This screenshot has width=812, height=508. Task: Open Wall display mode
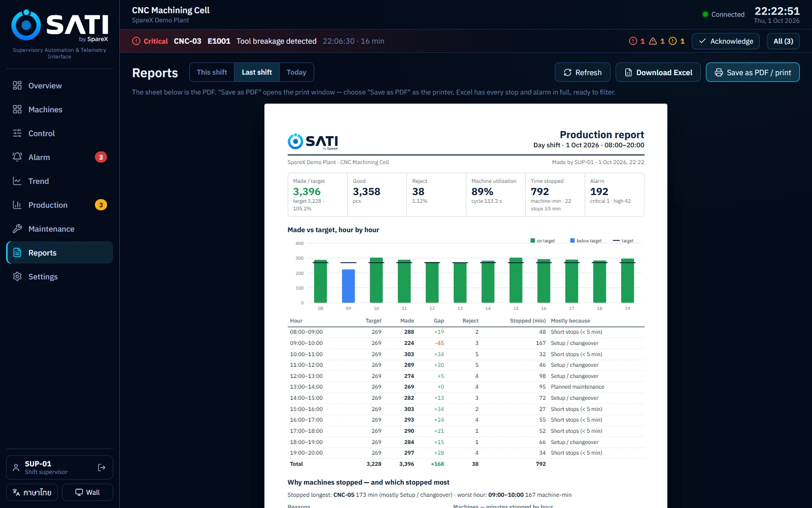(x=87, y=492)
